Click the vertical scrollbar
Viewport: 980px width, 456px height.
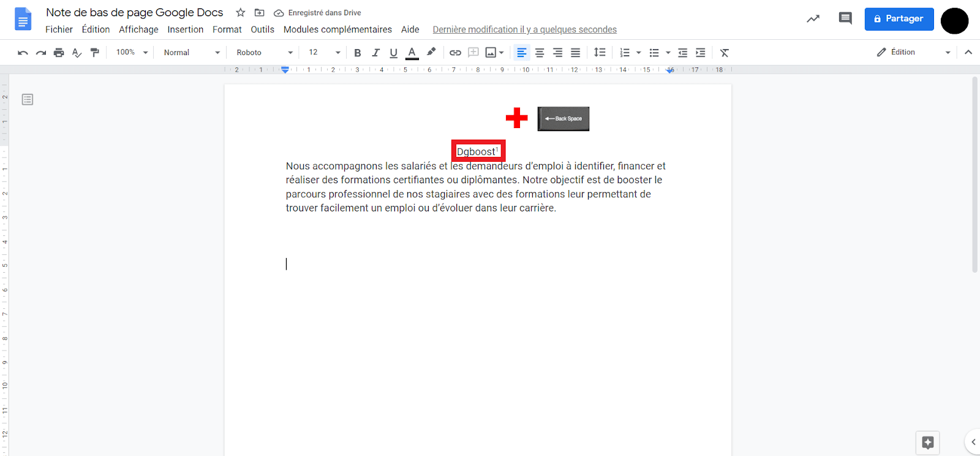click(x=975, y=175)
